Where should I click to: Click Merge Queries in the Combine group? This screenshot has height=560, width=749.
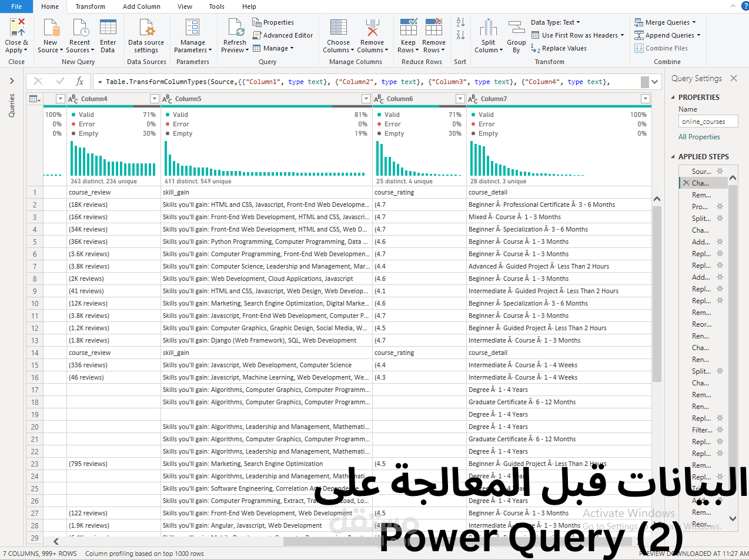pyautogui.click(x=665, y=22)
